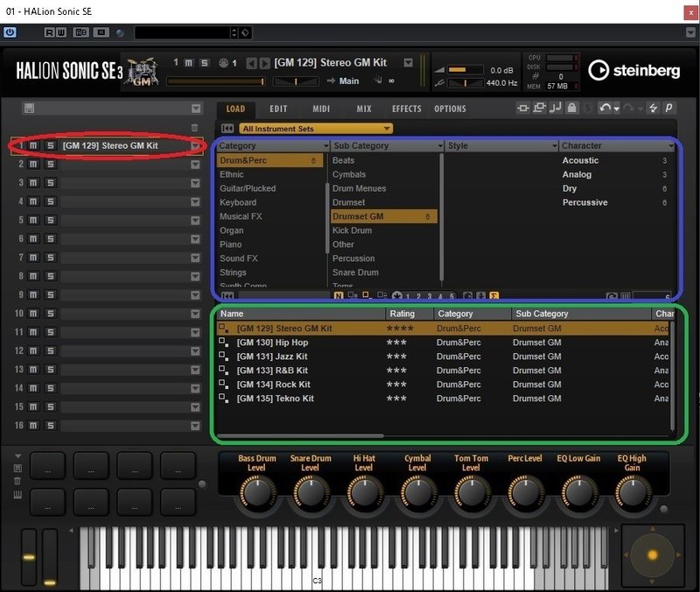Select the Keyboard category
The image size is (700, 592).
pos(238,202)
